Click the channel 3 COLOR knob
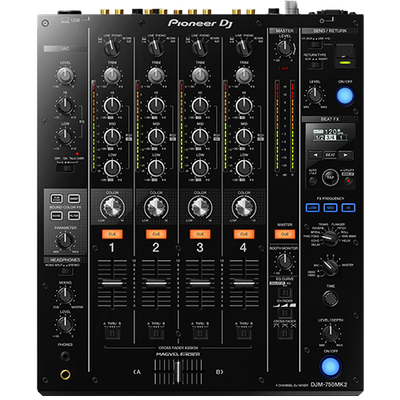The width and height of the screenshot is (400, 400). pyautogui.click(x=200, y=208)
